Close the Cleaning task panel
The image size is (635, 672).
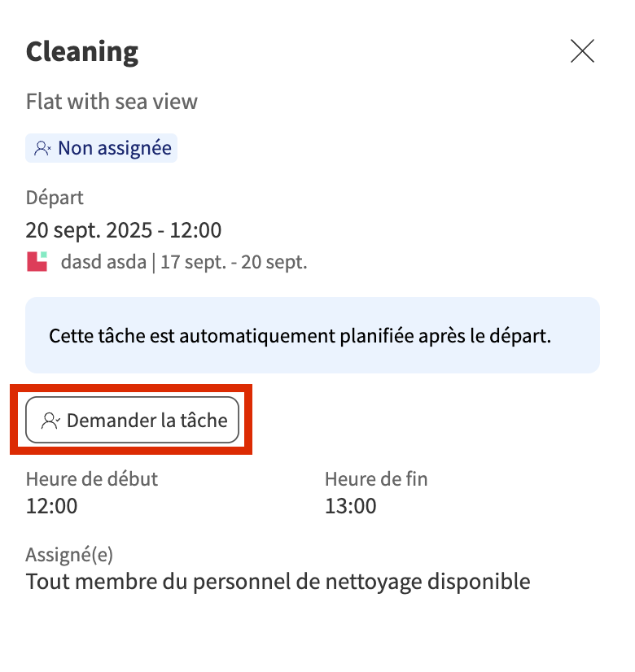click(x=582, y=52)
